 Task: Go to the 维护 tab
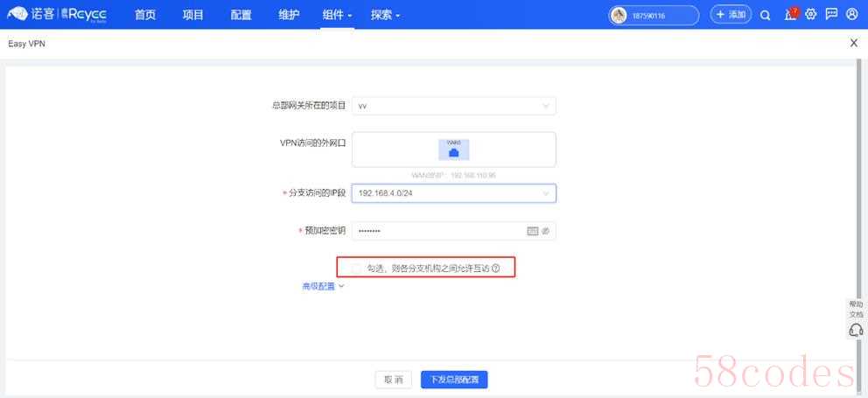pyautogui.click(x=289, y=15)
